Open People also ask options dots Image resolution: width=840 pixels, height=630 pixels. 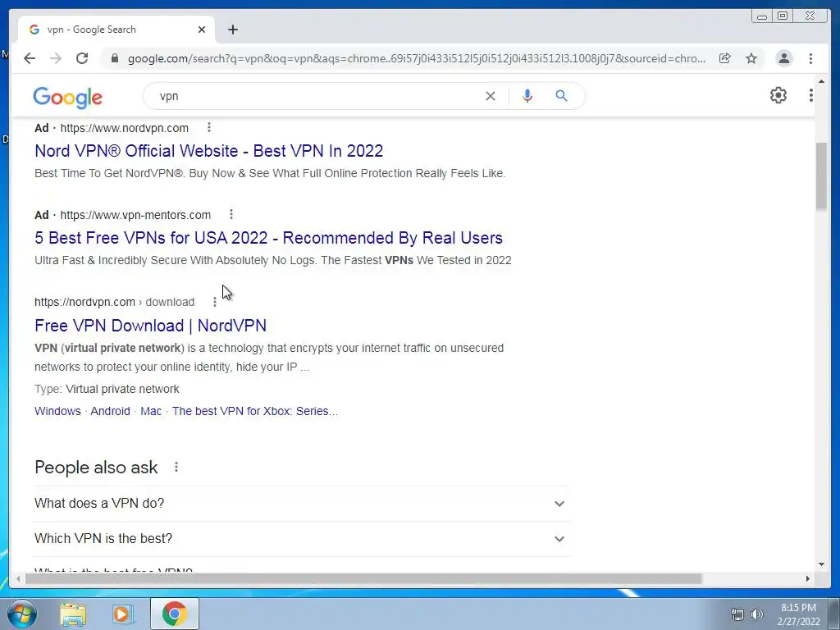pos(176,467)
